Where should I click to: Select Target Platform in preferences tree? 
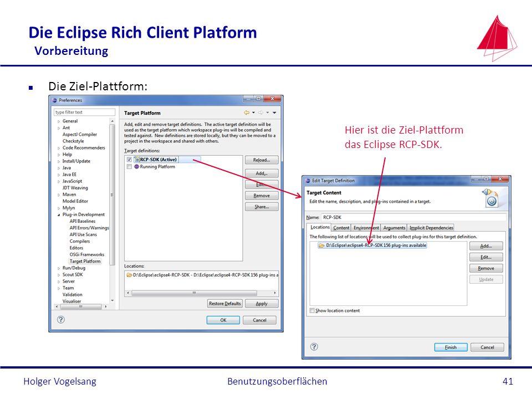[x=85, y=261]
